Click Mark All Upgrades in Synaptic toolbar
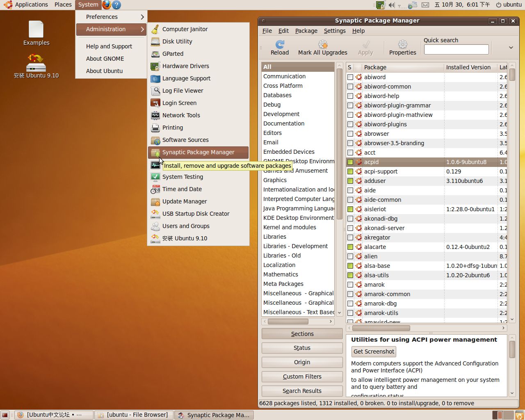The image size is (525, 420). click(323, 48)
